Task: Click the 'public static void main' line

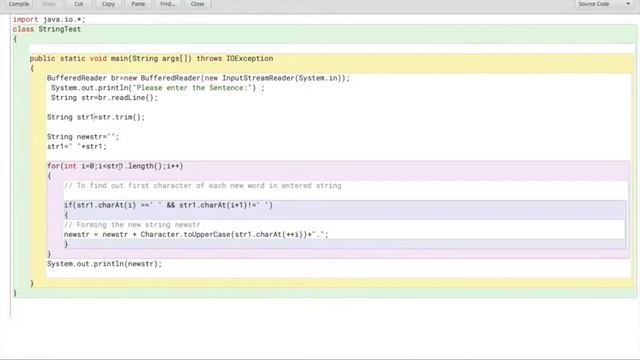Action: (151, 58)
